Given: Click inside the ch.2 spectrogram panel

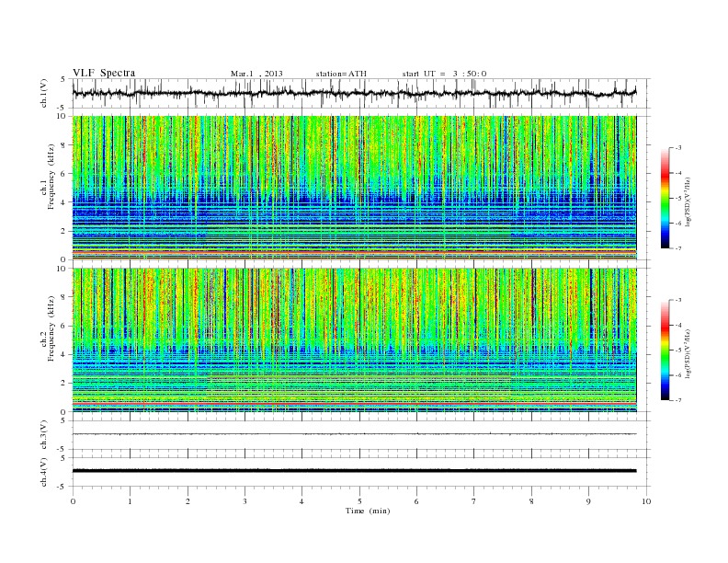Looking at the screenshot, I should pos(354,340).
